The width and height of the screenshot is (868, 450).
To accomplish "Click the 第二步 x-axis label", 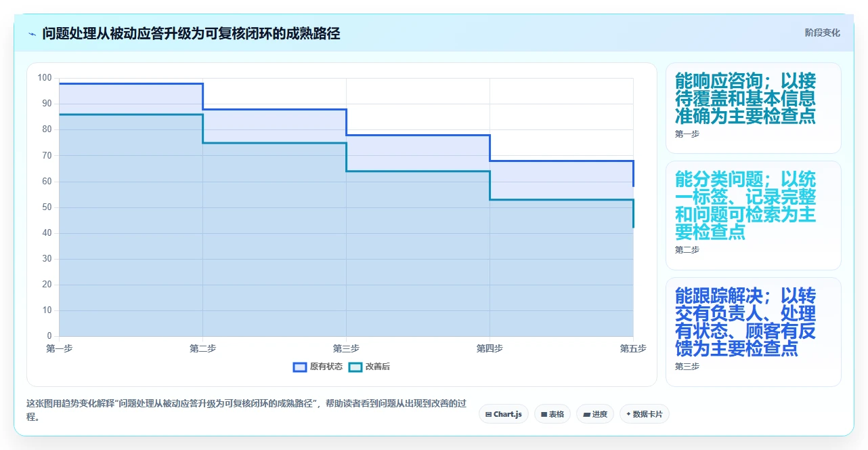I will click(203, 348).
